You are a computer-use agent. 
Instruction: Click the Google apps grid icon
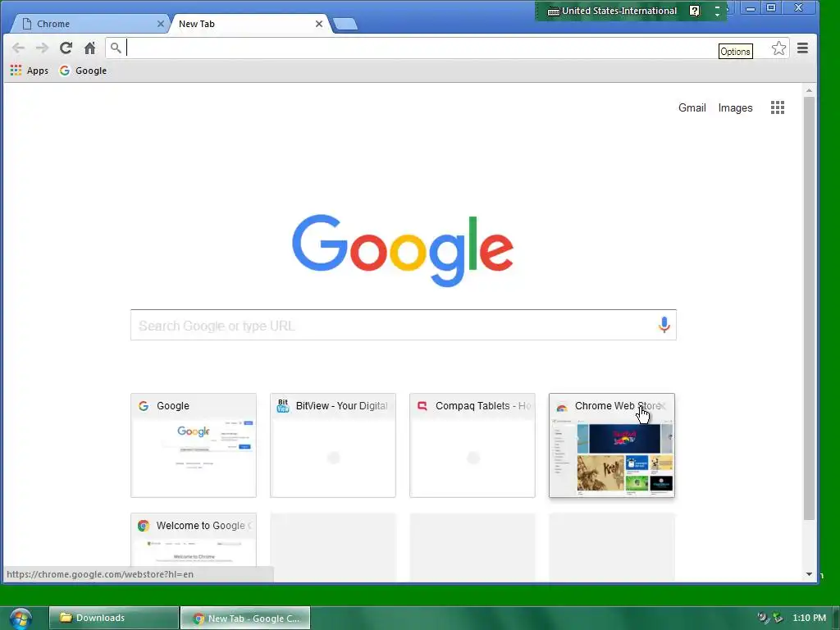coord(778,107)
